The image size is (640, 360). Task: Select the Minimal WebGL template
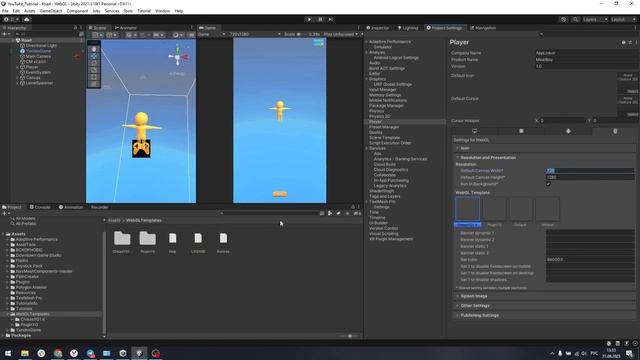point(547,209)
